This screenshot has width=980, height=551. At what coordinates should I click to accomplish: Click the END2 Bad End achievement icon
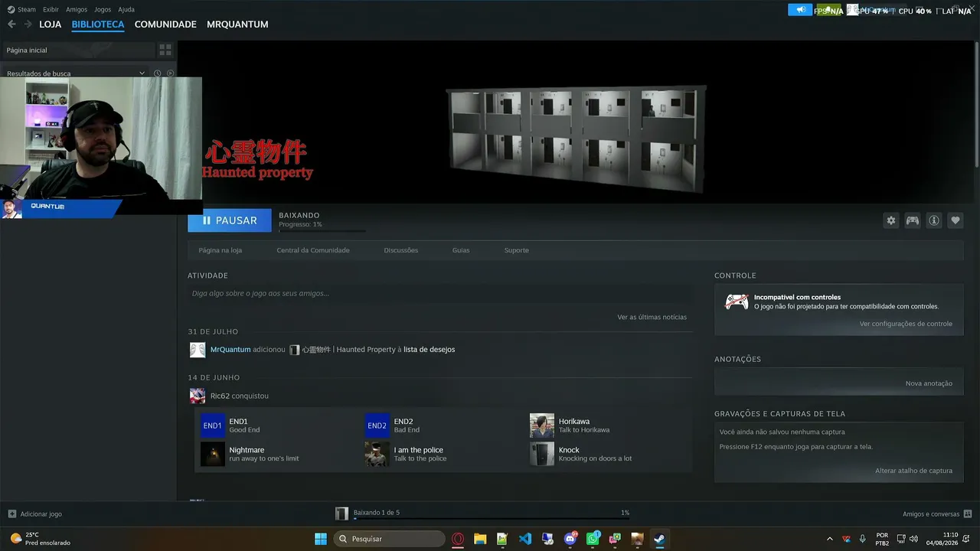[x=377, y=425]
